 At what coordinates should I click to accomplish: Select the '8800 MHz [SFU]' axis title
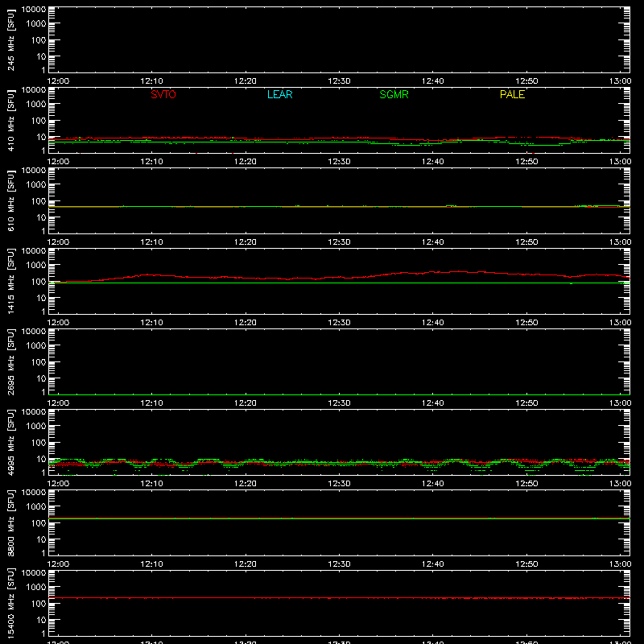click(11, 522)
